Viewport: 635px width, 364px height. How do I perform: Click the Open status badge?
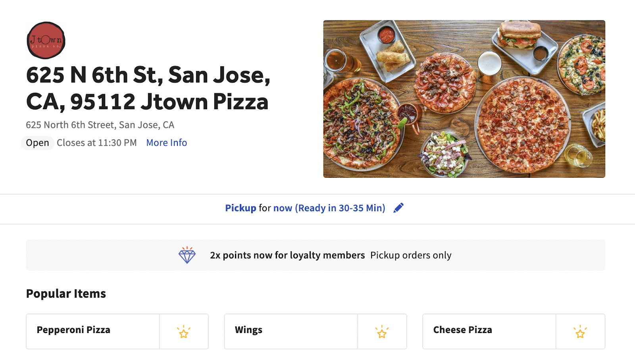point(38,143)
